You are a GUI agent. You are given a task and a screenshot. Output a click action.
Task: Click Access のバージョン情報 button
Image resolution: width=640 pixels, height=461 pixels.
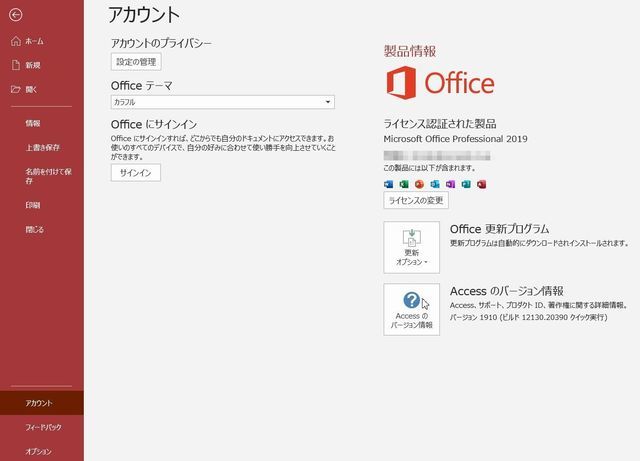411,310
